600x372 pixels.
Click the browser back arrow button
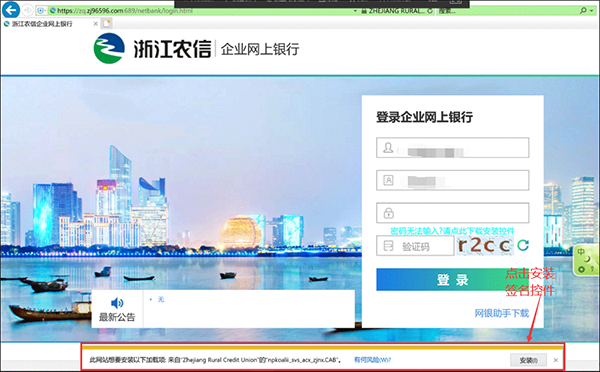click(11, 10)
